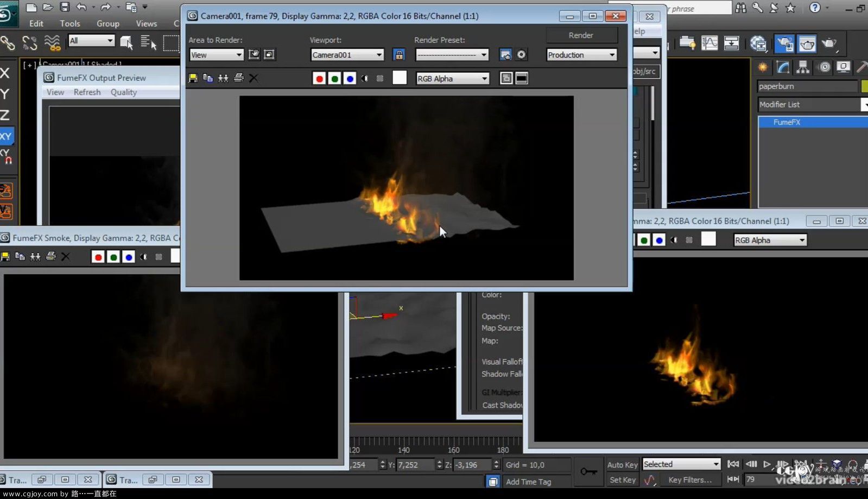Toggle green channel in Camera001 render window

334,79
